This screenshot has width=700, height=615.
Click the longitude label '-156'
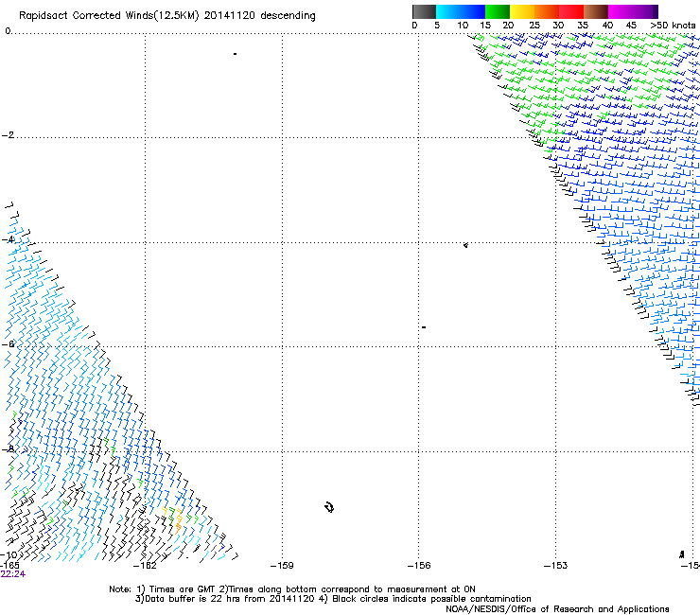pos(419,566)
